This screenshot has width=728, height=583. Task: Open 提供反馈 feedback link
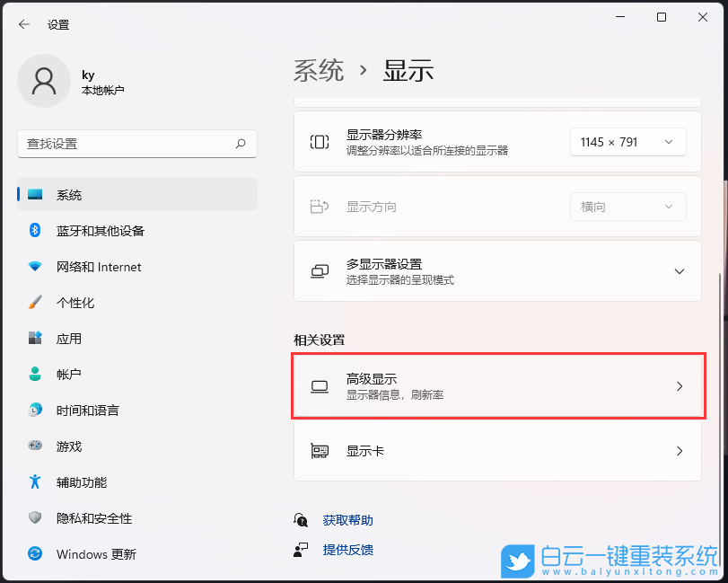[x=347, y=550]
